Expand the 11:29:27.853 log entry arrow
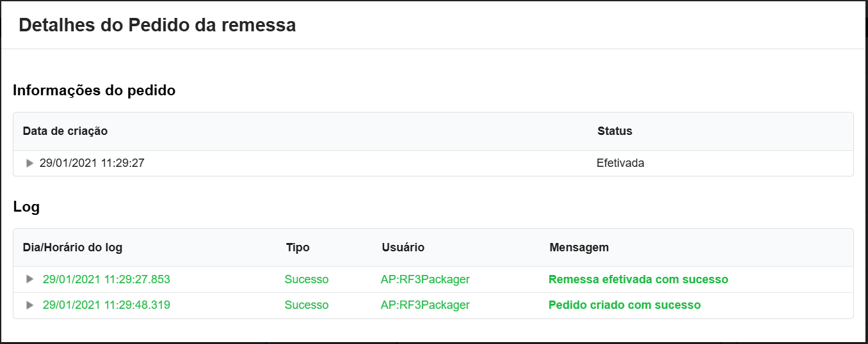The height and width of the screenshot is (344, 868). tap(29, 279)
